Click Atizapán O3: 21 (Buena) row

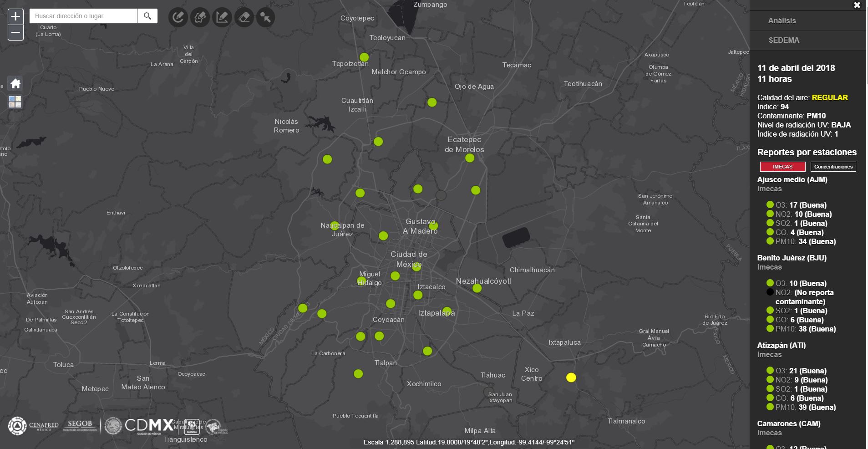(x=797, y=371)
